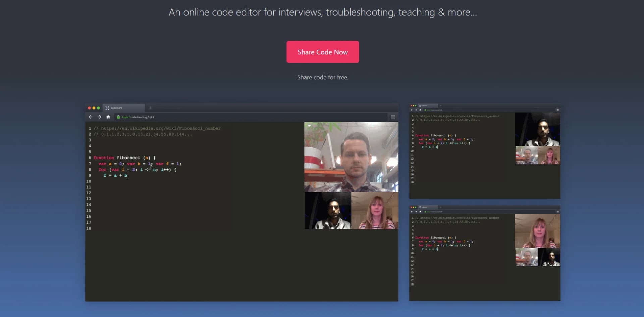Image resolution: width=644 pixels, height=317 pixels.
Task: Select the Codeshare tab in the large mockup
Action: [x=124, y=108]
